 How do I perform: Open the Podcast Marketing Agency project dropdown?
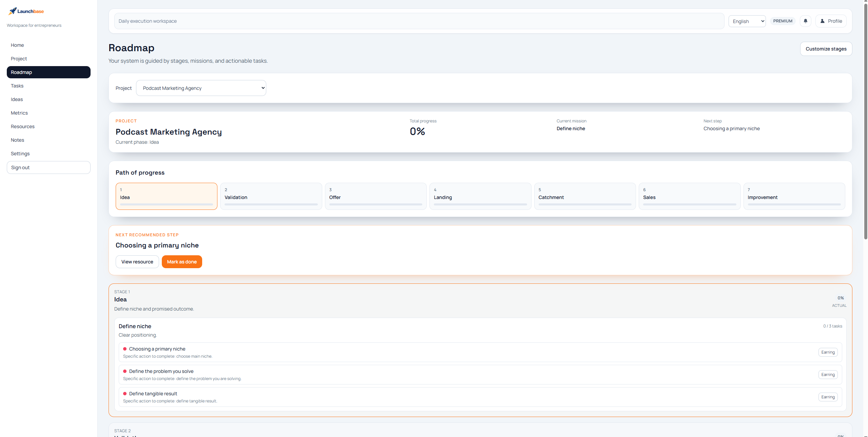click(201, 88)
